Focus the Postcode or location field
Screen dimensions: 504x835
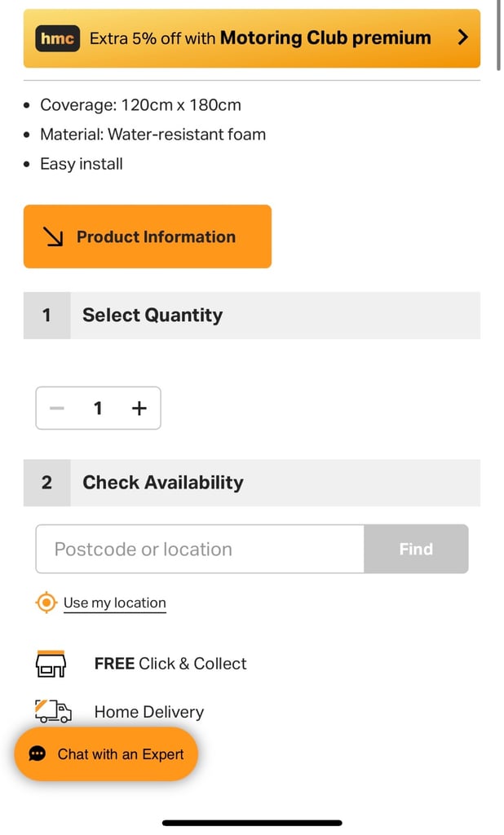[x=200, y=549]
